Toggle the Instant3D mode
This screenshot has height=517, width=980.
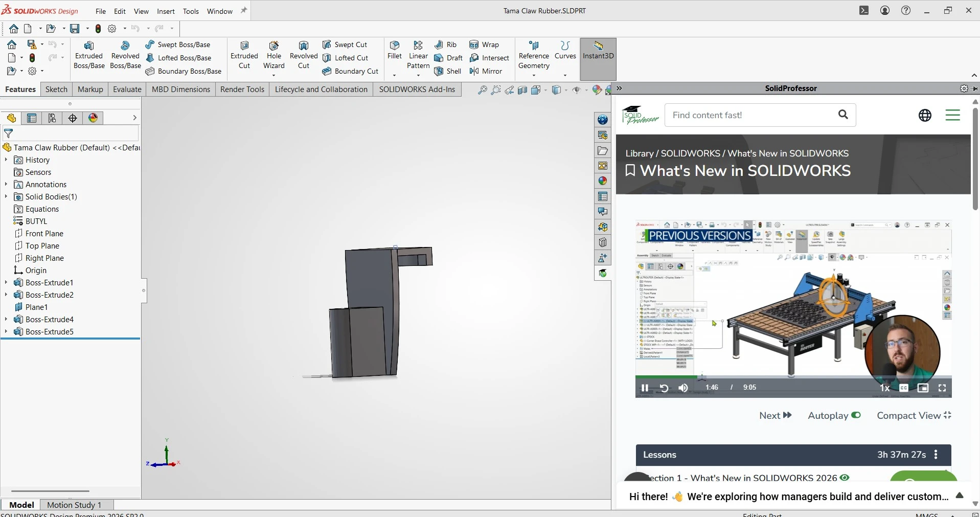pyautogui.click(x=598, y=59)
